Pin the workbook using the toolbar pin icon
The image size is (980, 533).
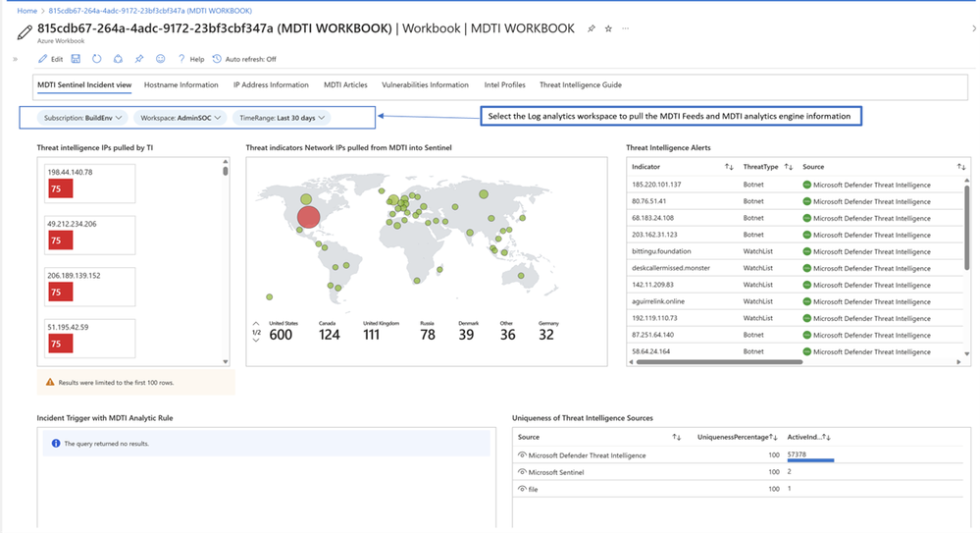139,59
